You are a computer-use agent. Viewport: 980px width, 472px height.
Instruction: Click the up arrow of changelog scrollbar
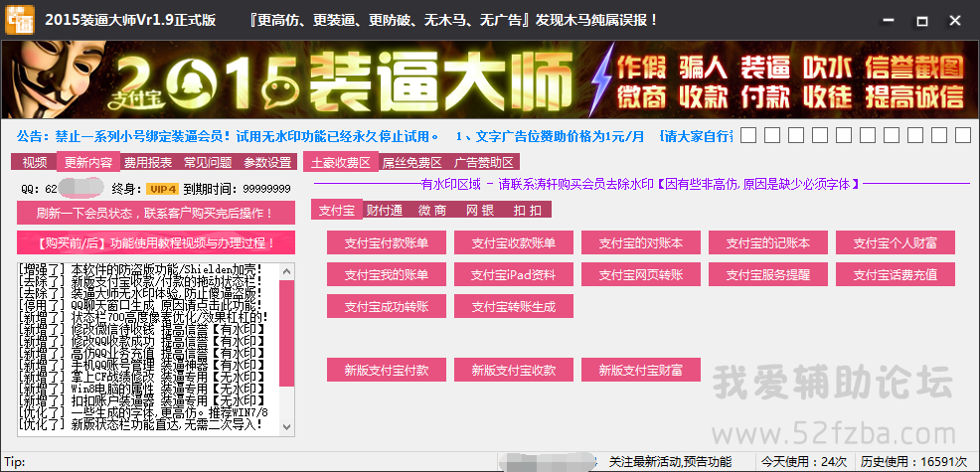(x=287, y=272)
